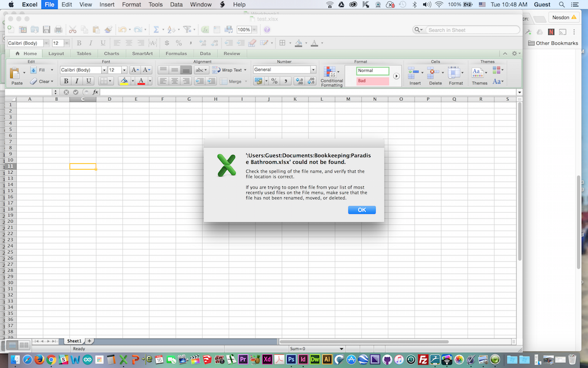Add a new sheet with plus button
Image resolution: width=588 pixels, height=368 pixels.
coord(89,341)
